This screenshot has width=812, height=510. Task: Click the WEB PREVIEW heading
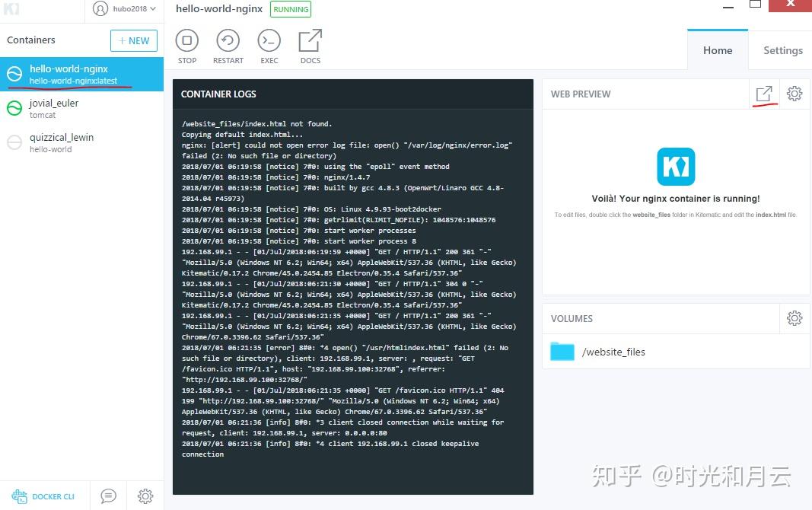pyautogui.click(x=581, y=94)
